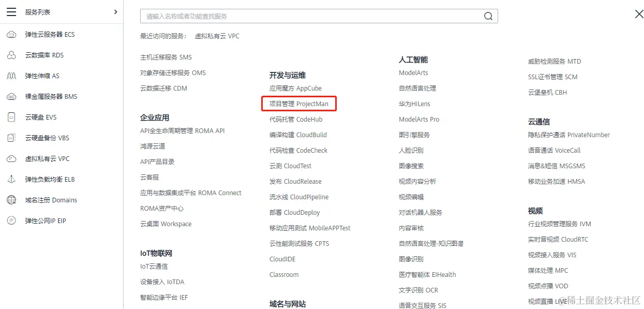Click the 弹性云服务器 ECS cloud icon
This screenshot has width=644, height=309.
pos(11,35)
